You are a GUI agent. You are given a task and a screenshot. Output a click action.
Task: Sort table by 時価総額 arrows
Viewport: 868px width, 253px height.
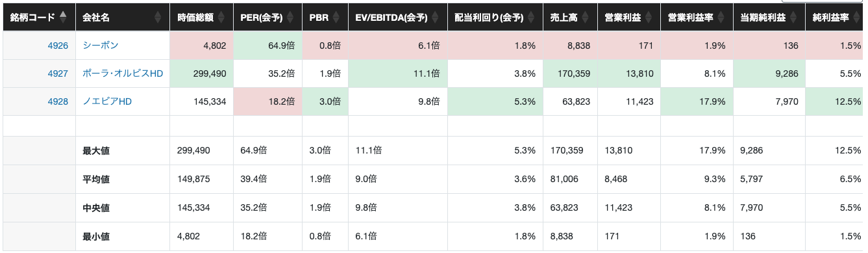point(222,18)
